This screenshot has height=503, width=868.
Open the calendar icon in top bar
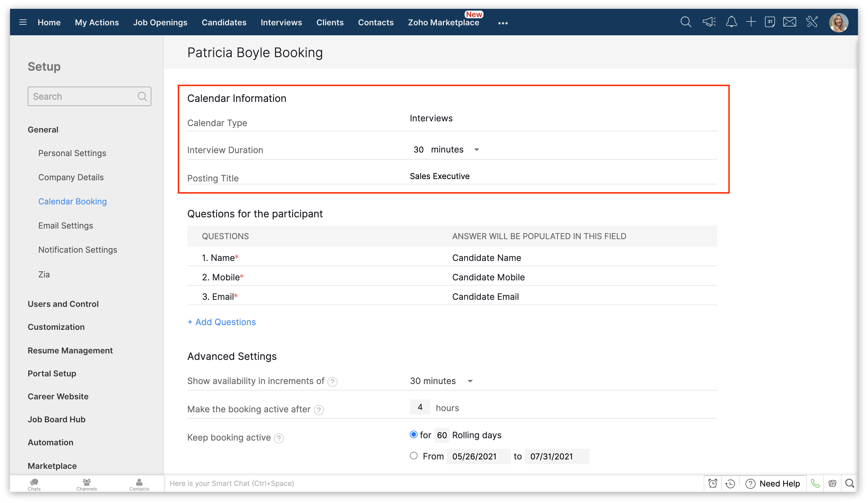(770, 22)
